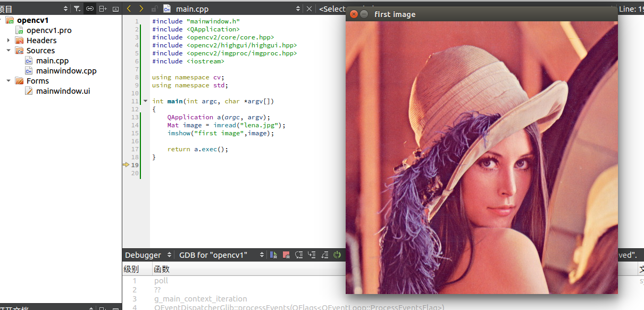The width and height of the screenshot is (644, 310).
Task: Click the opencv1.pro file icon
Action: click(20, 30)
